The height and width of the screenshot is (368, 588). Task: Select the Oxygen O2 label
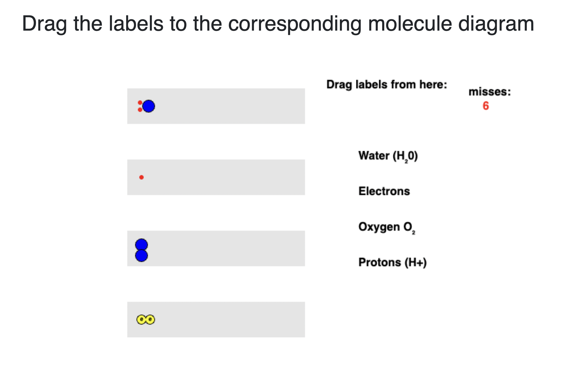pos(387,228)
